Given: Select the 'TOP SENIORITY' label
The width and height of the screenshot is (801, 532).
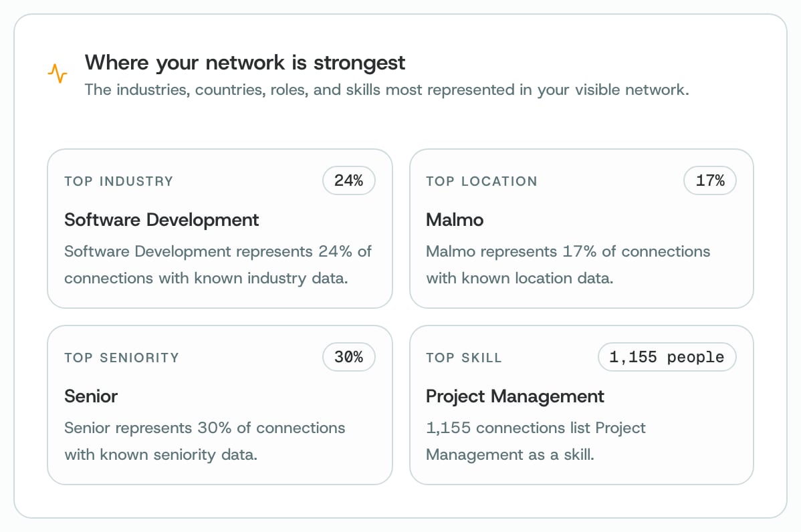Looking at the screenshot, I should tap(122, 358).
